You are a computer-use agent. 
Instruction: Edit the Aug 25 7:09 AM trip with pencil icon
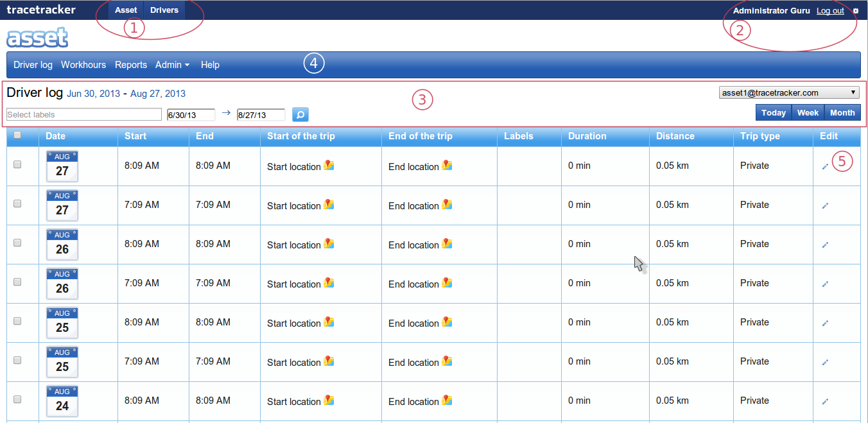826,362
